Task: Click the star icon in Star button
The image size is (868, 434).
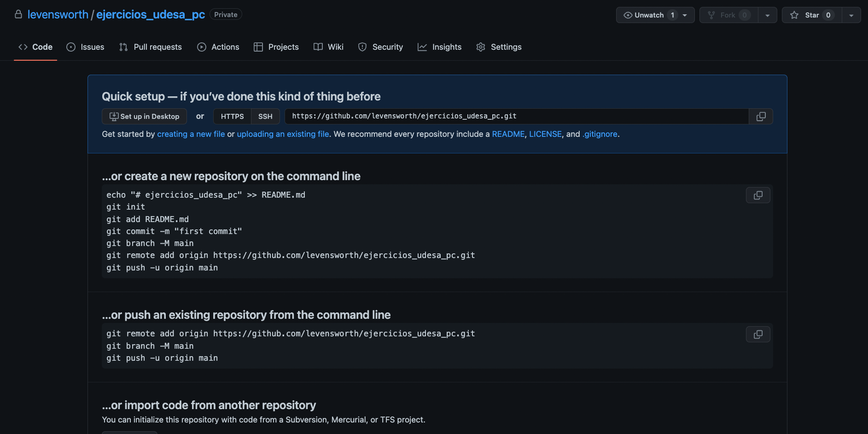Action: [794, 15]
